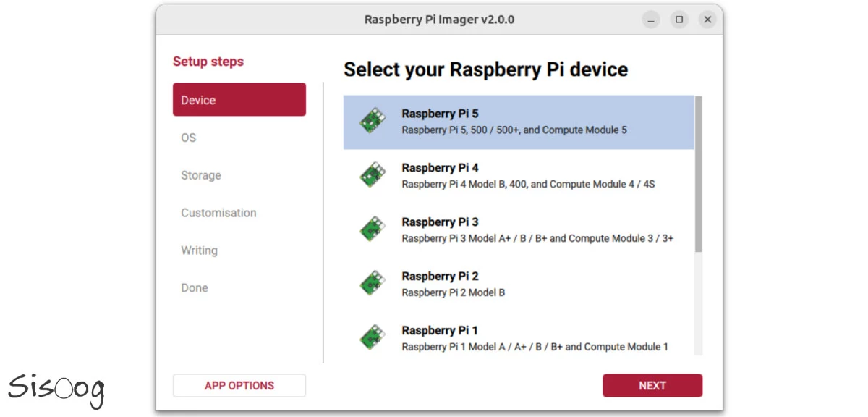
Task: Minimize the Raspberry Pi Imager window
Action: [651, 20]
